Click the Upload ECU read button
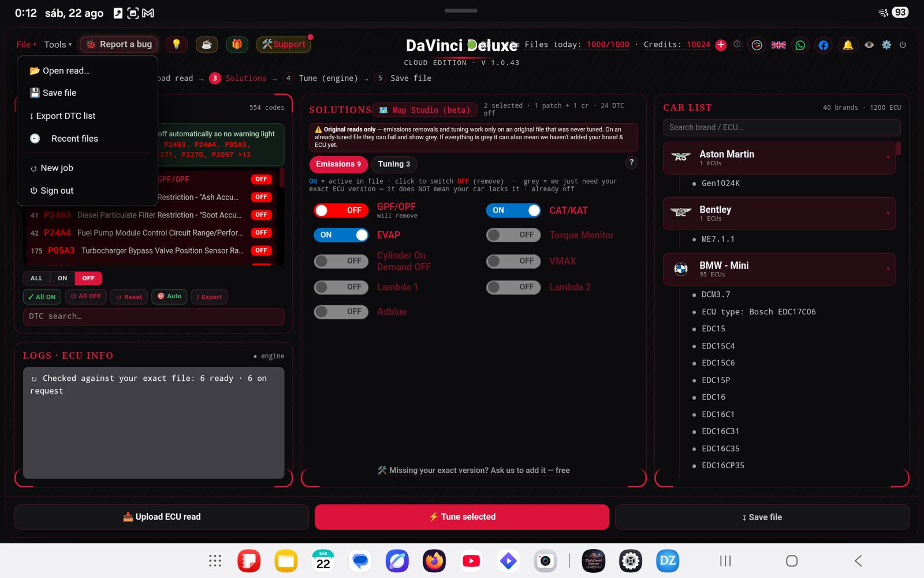The image size is (924, 578). pyautogui.click(x=162, y=517)
